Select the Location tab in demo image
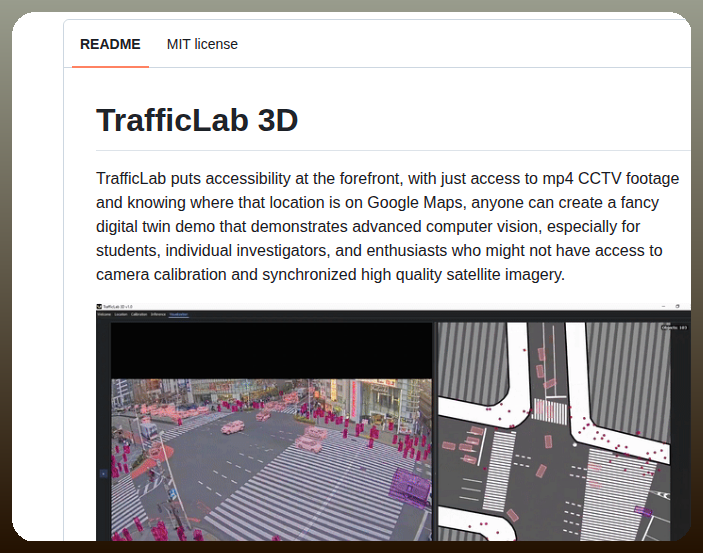 pyautogui.click(x=121, y=314)
